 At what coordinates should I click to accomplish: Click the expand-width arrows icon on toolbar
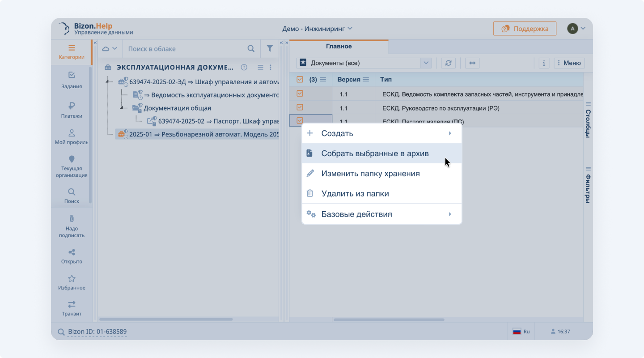tap(472, 63)
